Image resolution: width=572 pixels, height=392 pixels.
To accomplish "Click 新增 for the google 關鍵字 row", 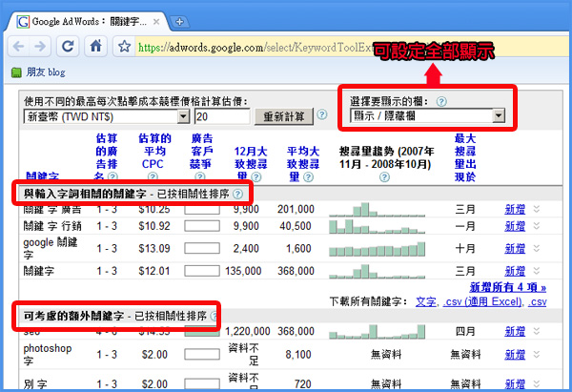I will pyautogui.click(x=515, y=249).
